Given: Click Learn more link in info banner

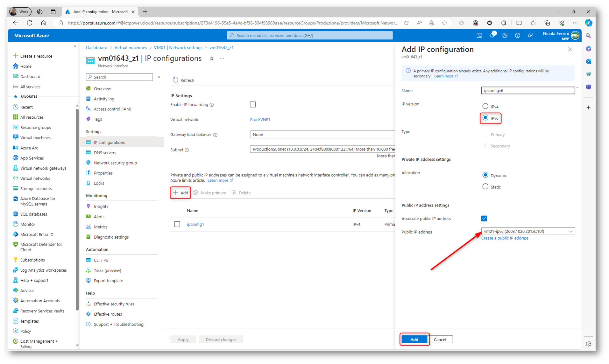Looking at the screenshot, I should (443, 76).
